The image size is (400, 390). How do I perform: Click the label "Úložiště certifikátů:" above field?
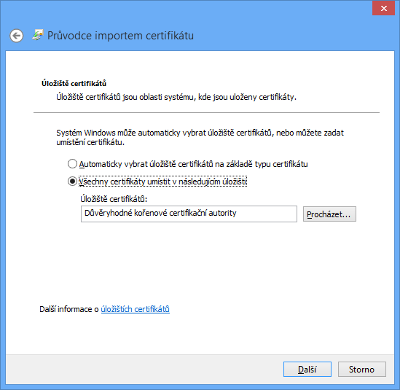point(114,199)
